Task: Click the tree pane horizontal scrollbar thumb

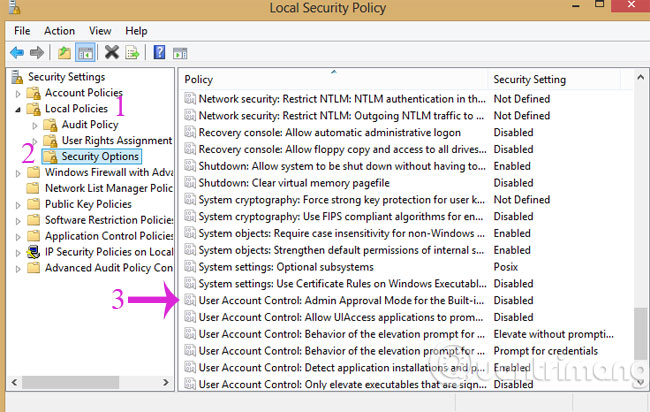Action: click(70, 382)
